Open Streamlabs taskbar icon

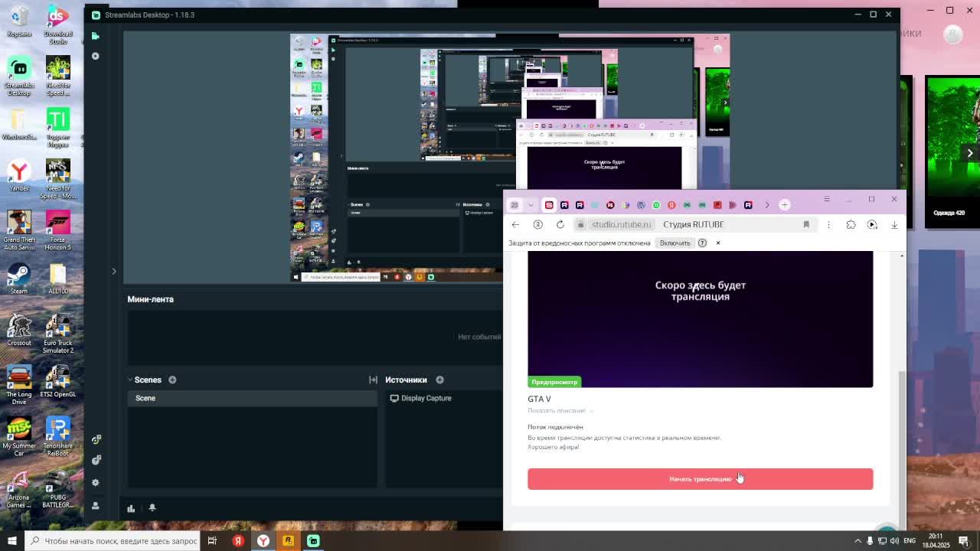313,541
